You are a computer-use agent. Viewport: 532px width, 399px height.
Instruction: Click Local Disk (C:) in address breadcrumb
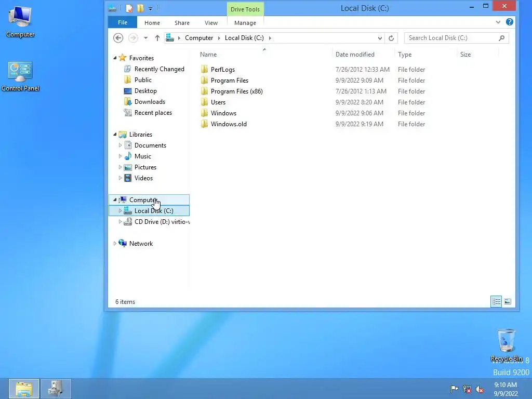(x=244, y=38)
